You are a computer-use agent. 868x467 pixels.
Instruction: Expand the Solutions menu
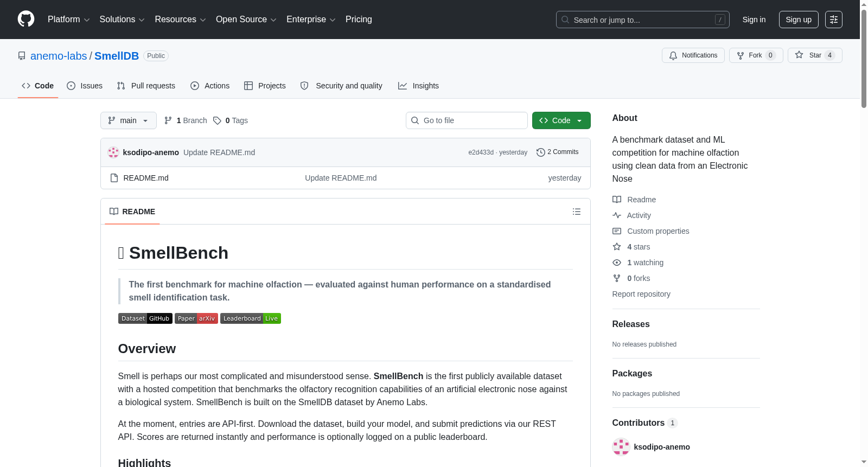(x=122, y=20)
